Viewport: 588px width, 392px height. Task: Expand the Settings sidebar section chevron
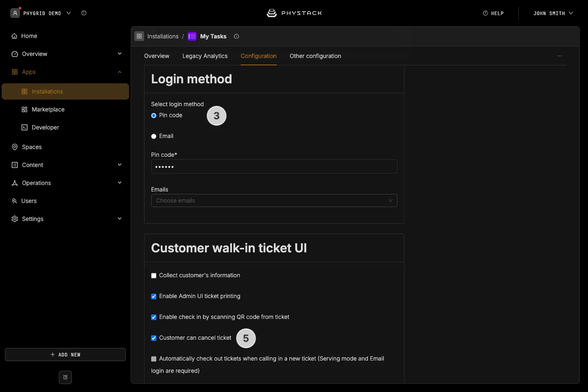click(x=120, y=219)
